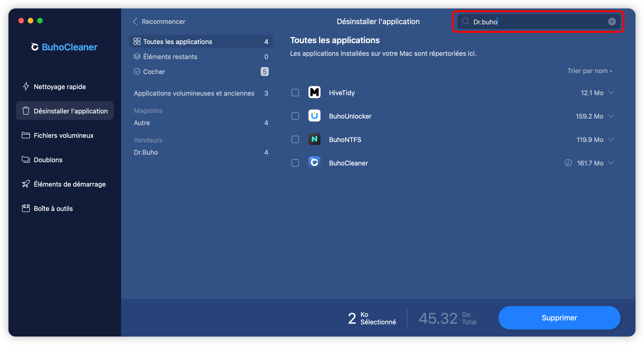Click the Cocher count badge 5
Viewport: 644px width, 345px height.
click(x=264, y=72)
